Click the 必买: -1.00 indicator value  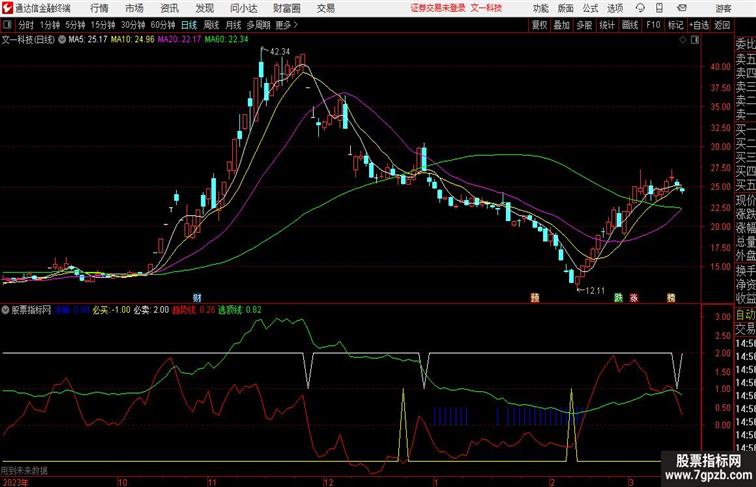click(x=111, y=310)
